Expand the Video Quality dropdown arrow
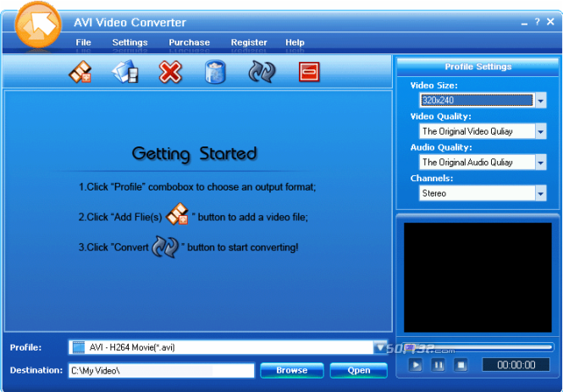Image resolution: width=563 pixels, height=392 pixels. [x=541, y=131]
